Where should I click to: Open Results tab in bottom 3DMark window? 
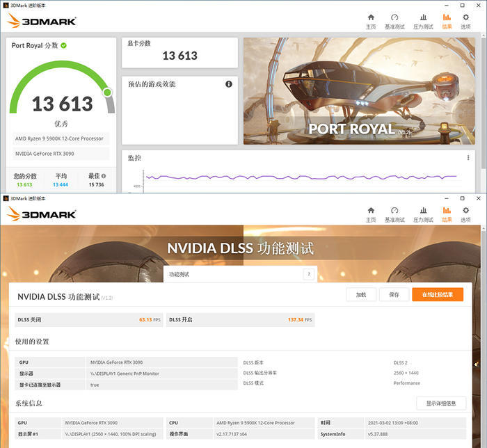(447, 214)
